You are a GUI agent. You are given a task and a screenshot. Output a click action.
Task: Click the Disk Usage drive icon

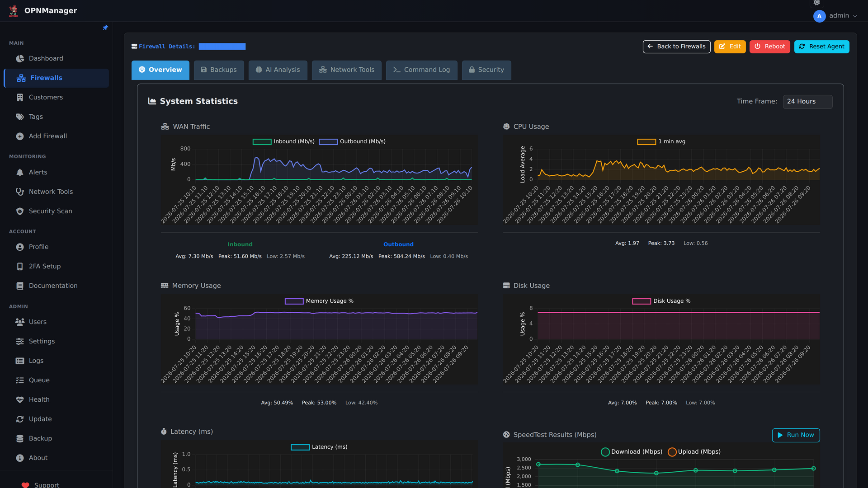click(x=506, y=286)
